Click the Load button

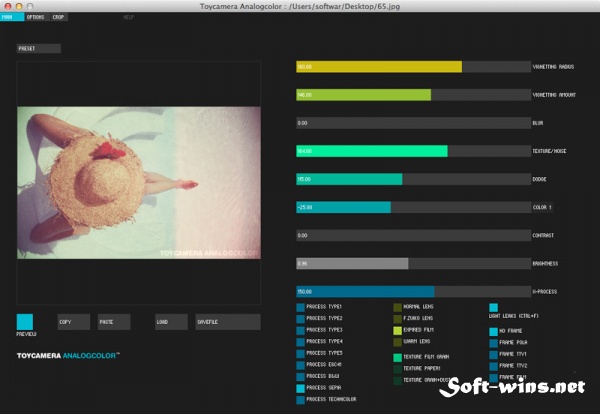point(171,322)
